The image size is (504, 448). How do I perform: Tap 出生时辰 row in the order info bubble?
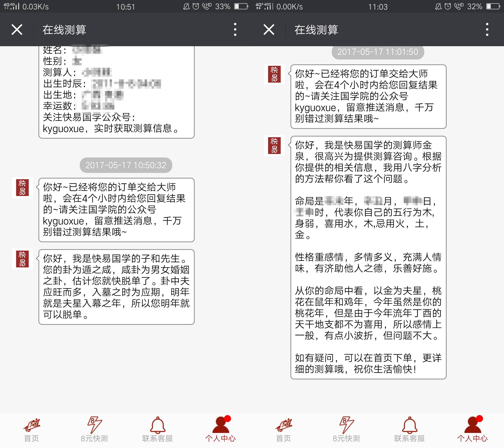coord(102,84)
